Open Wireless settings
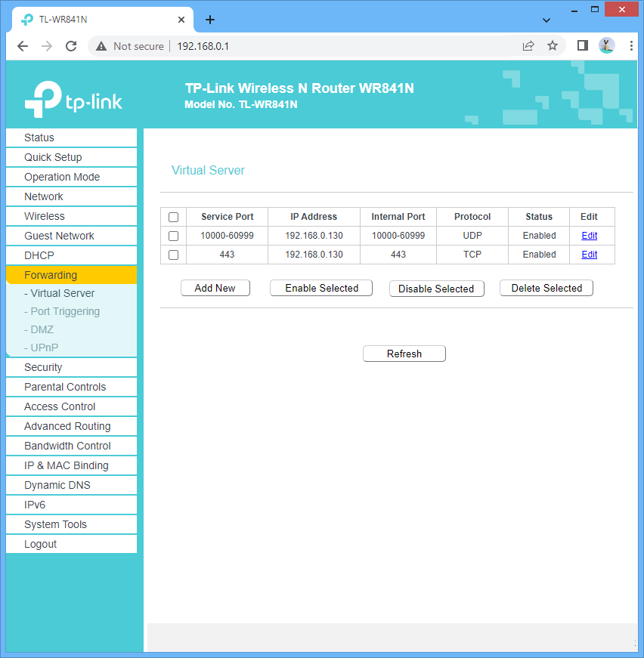 pos(71,216)
